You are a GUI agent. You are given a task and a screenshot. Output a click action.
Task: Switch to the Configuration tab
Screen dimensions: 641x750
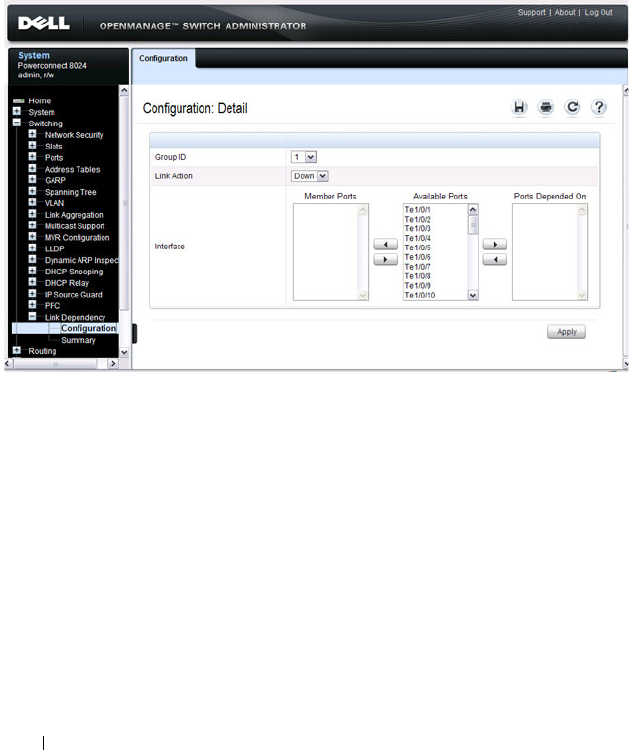pyautogui.click(x=163, y=58)
